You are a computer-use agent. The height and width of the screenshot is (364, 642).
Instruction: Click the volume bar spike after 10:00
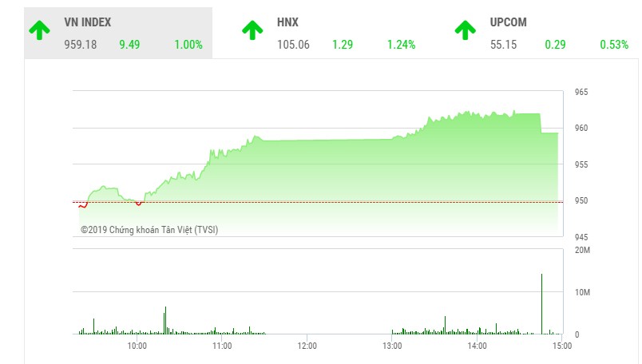click(165, 319)
